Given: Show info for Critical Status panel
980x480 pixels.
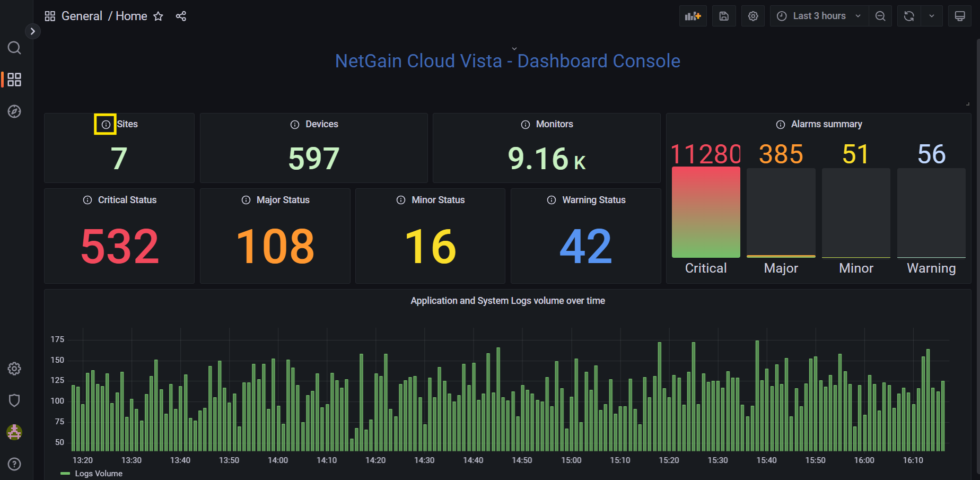Looking at the screenshot, I should coord(87,200).
